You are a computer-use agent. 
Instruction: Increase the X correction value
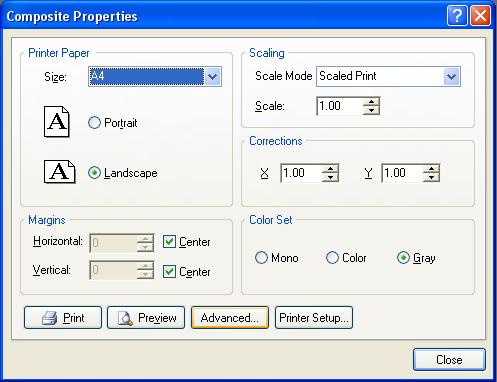click(x=330, y=169)
